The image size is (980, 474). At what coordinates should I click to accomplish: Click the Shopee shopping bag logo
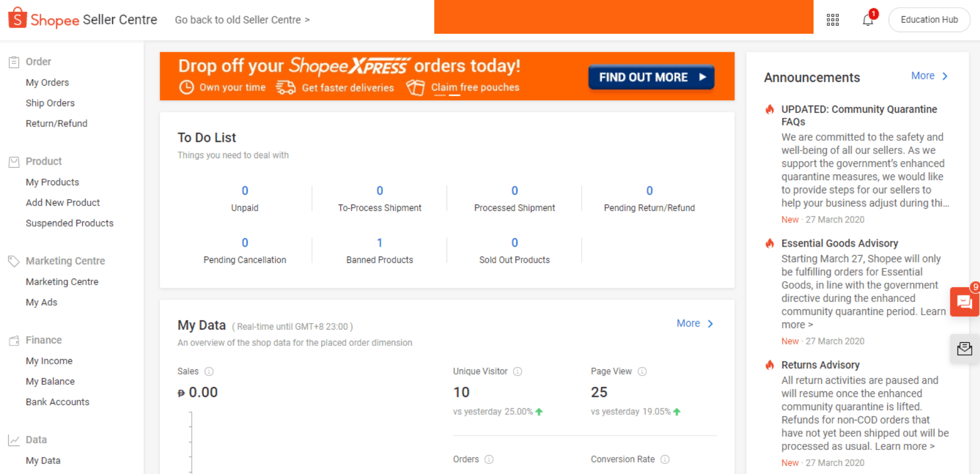pyautogui.click(x=17, y=18)
